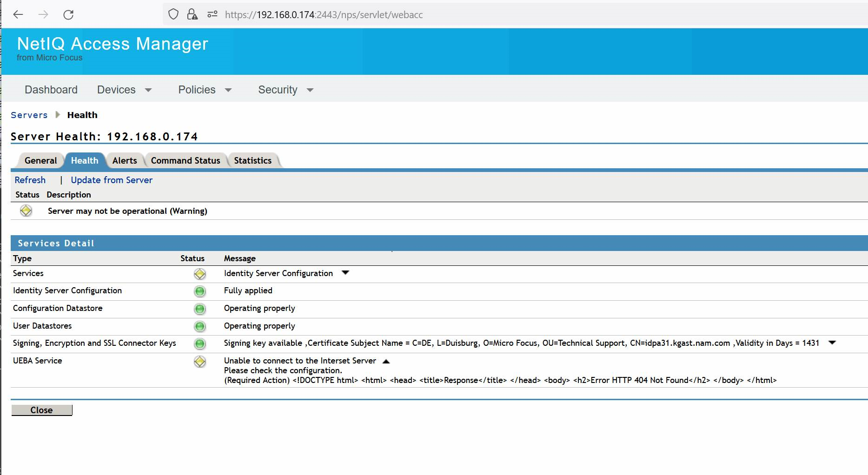Click the browser forward navigation arrow
868x475 pixels.
[x=43, y=14]
